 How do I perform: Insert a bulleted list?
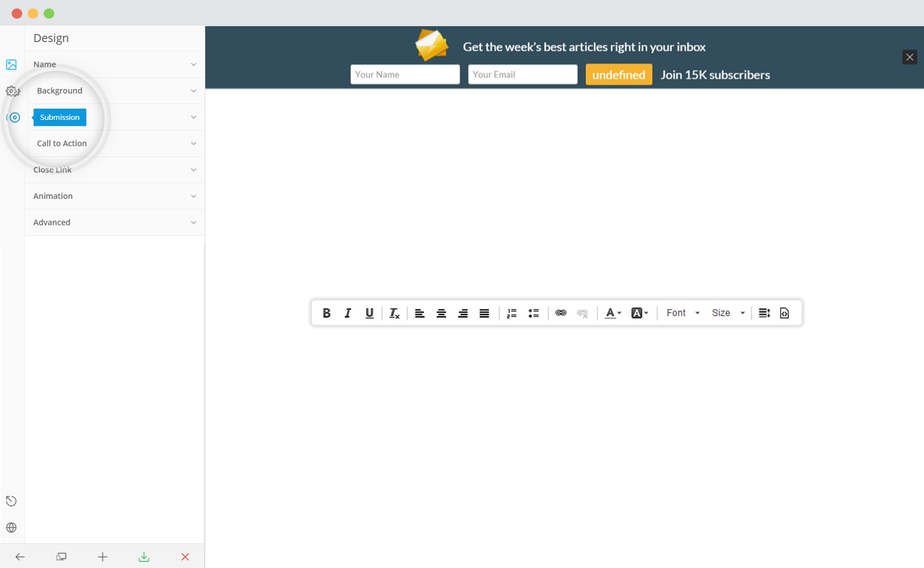tap(533, 313)
